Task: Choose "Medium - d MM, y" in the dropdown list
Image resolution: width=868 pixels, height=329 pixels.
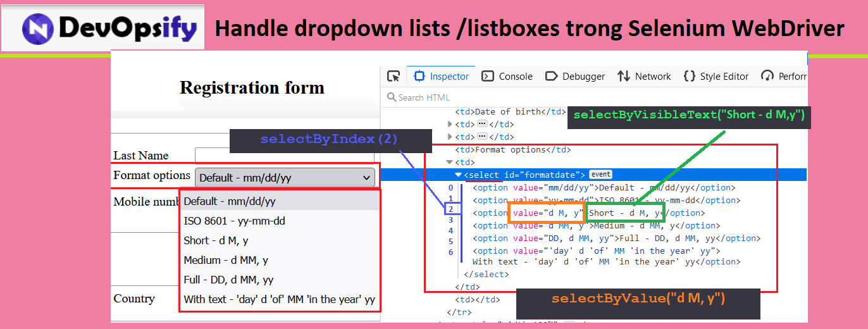Action: pos(280,260)
